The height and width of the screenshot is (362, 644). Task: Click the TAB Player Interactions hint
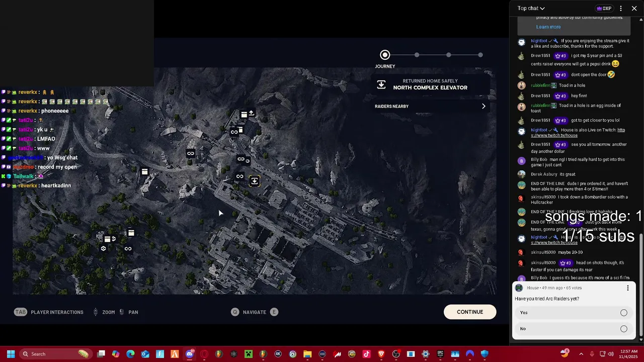pos(49,312)
